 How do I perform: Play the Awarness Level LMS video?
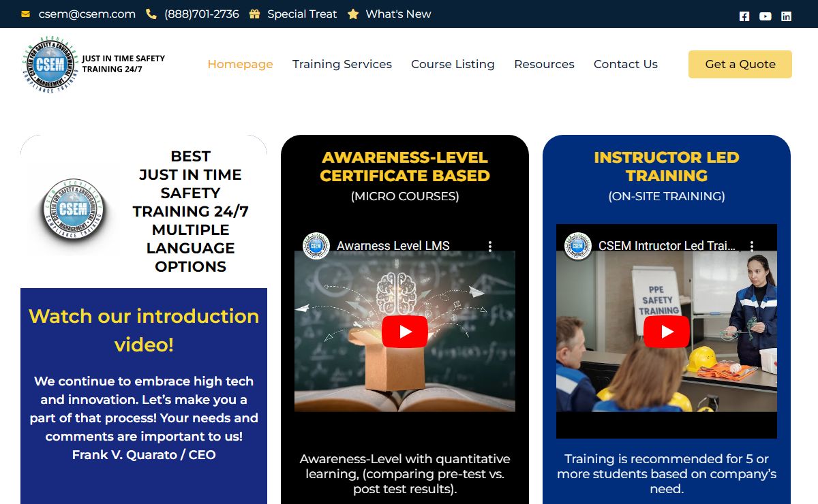[x=405, y=332]
